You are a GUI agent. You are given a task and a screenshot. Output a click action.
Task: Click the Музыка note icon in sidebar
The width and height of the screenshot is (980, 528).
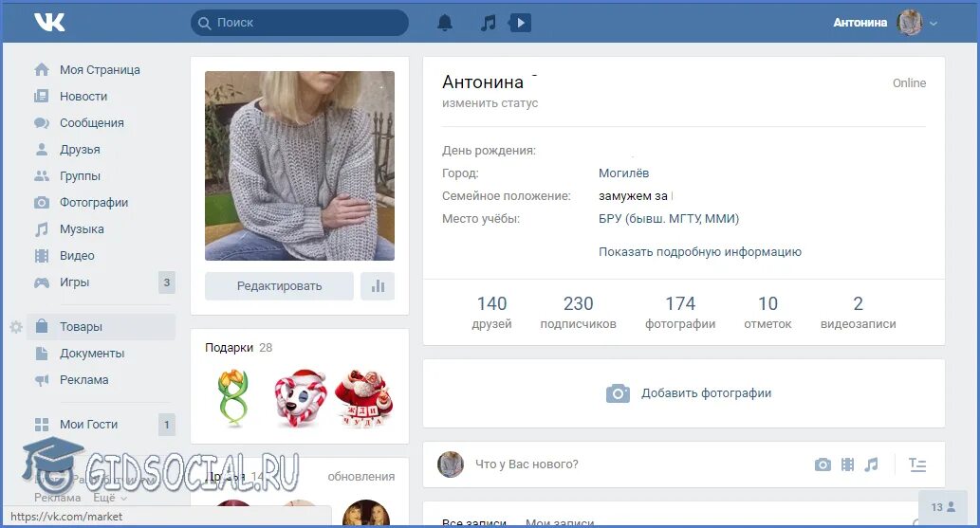[x=41, y=229]
